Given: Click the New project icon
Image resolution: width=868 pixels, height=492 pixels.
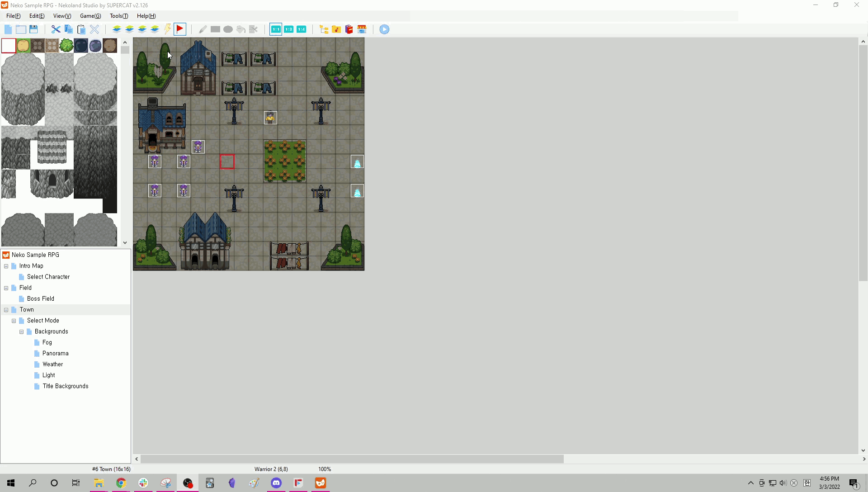Looking at the screenshot, I should [x=8, y=29].
